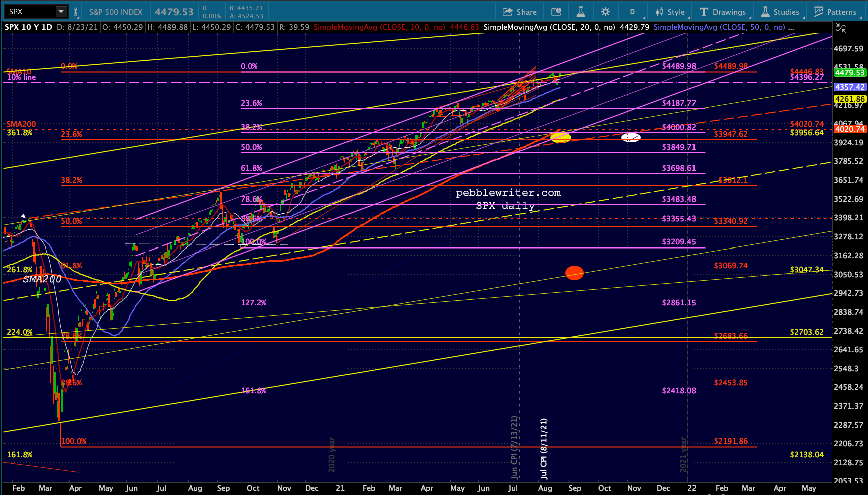Select the red circle drawing near 3050

click(574, 273)
